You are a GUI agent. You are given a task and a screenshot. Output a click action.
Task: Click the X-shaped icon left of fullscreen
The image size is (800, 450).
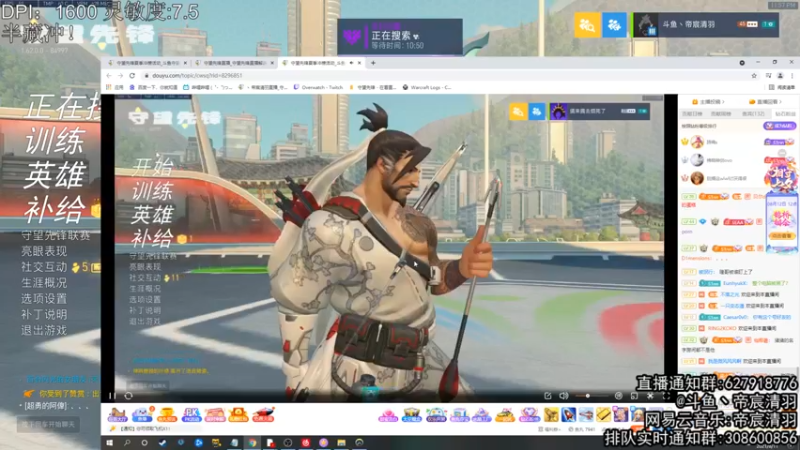pyautogui.click(x=650, y=395)
